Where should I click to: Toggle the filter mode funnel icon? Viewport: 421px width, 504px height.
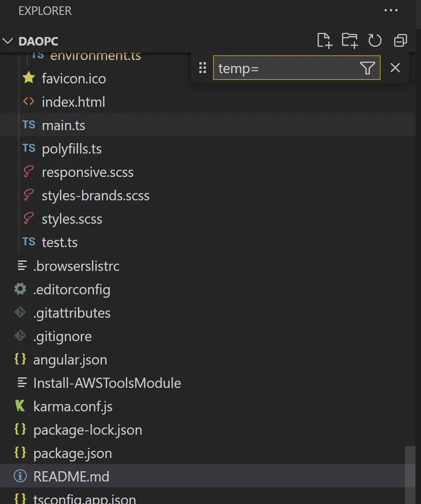coord(367,68)
